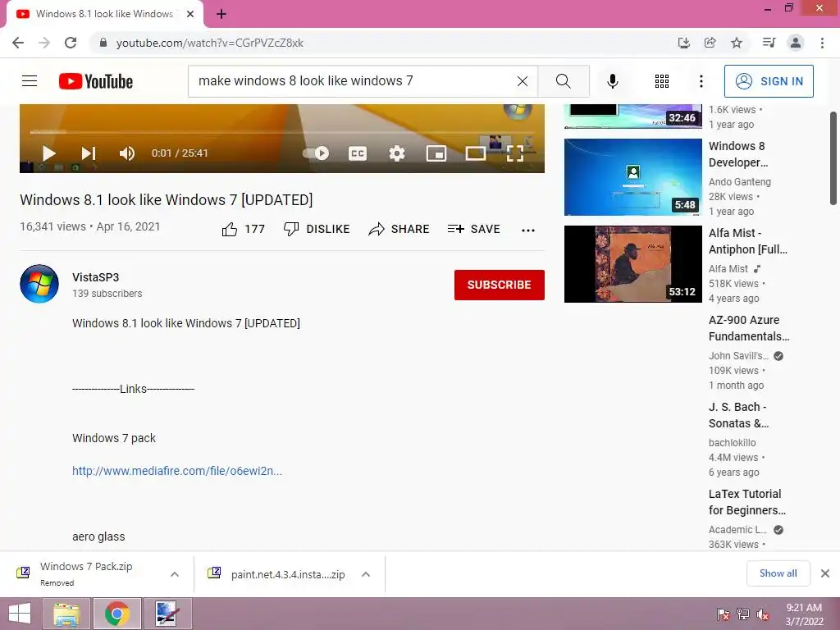The image size is (840, 630).
Task: Clear the search query X
Action: pyautogui.click(x=523, y=81)
